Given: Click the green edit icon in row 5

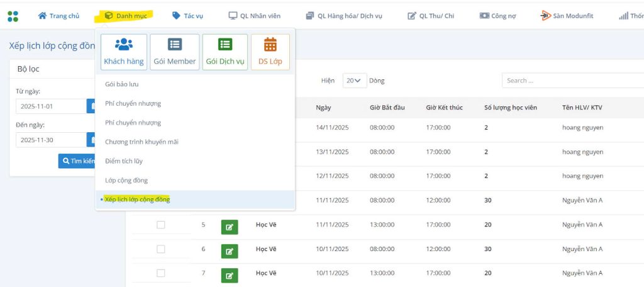Looking at the screenshot, I should coord(230,227).
